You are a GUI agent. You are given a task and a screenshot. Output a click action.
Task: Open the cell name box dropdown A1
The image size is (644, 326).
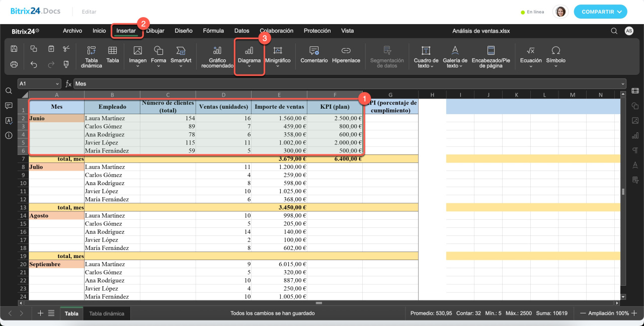57,84
